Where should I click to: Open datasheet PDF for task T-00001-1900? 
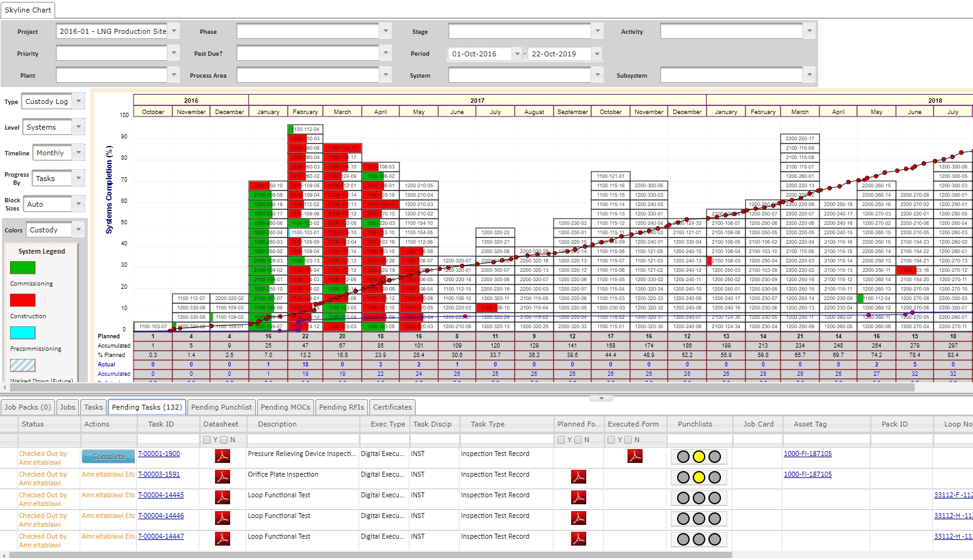coord(223,456)
